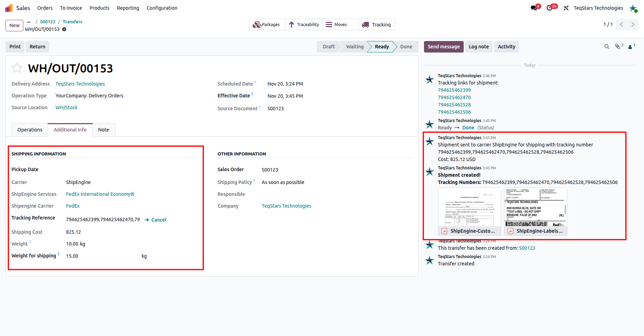Viewport: 644px width, 336px height.
Task: Open the Configuration menu
Action: [162, 8]
